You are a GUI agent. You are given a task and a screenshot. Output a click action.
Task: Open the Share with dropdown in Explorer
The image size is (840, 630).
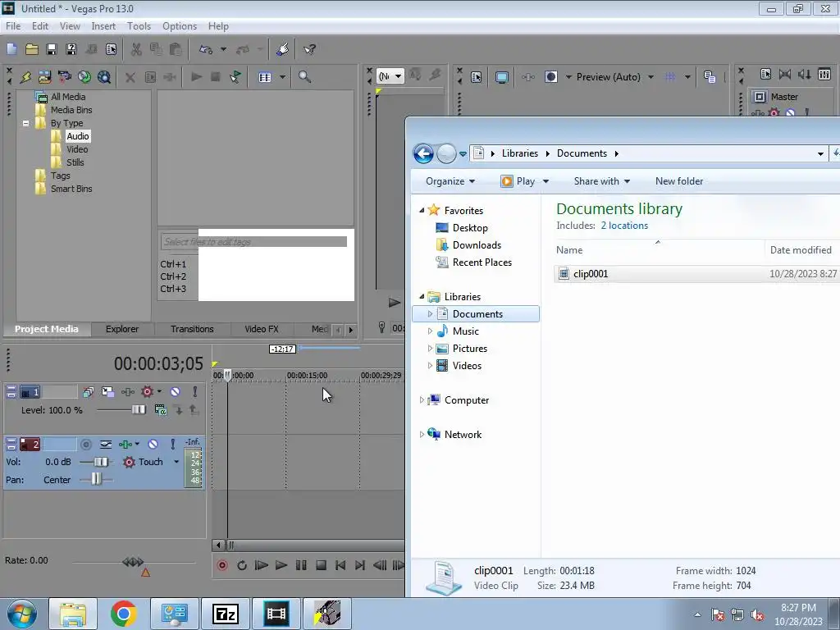(601, 181)
